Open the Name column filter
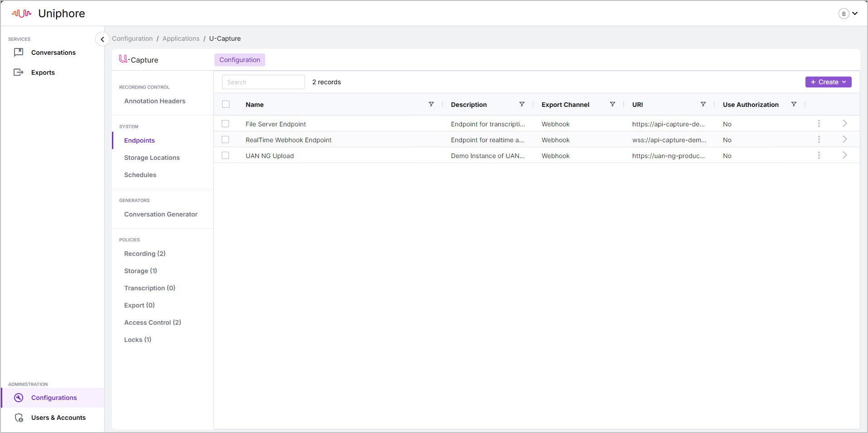The image size is (868, 433). pyautogui.click(x=431, y=104)
